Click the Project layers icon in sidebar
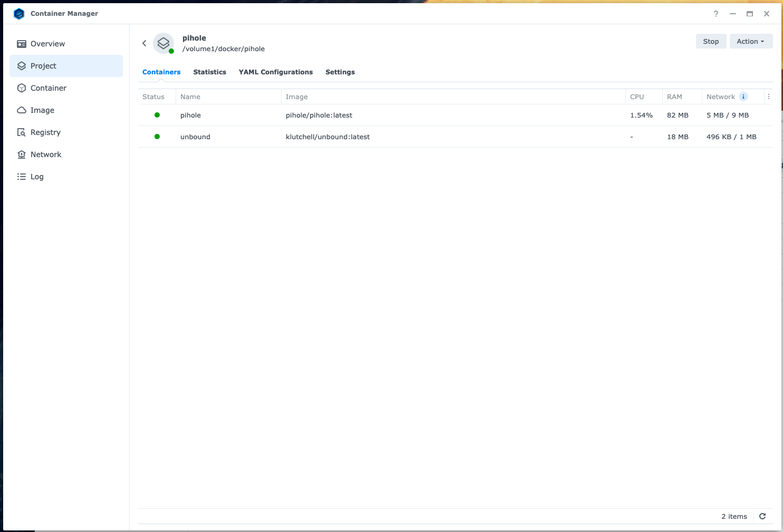This screenshot has width=783, height=532. click(22, 66)
